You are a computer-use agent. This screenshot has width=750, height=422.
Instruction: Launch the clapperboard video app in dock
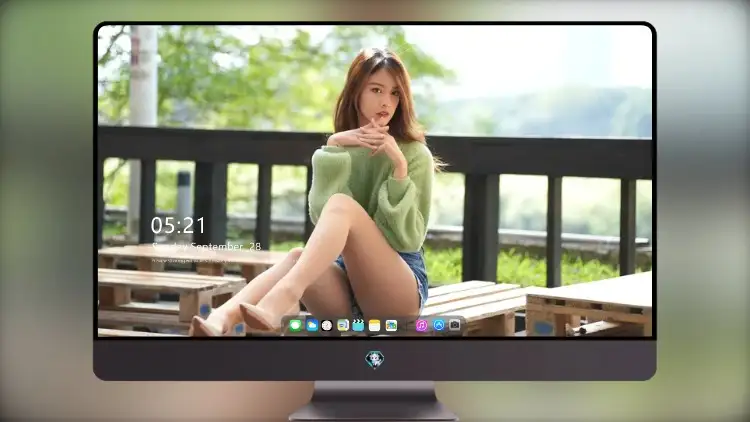[x=358, y=326]
